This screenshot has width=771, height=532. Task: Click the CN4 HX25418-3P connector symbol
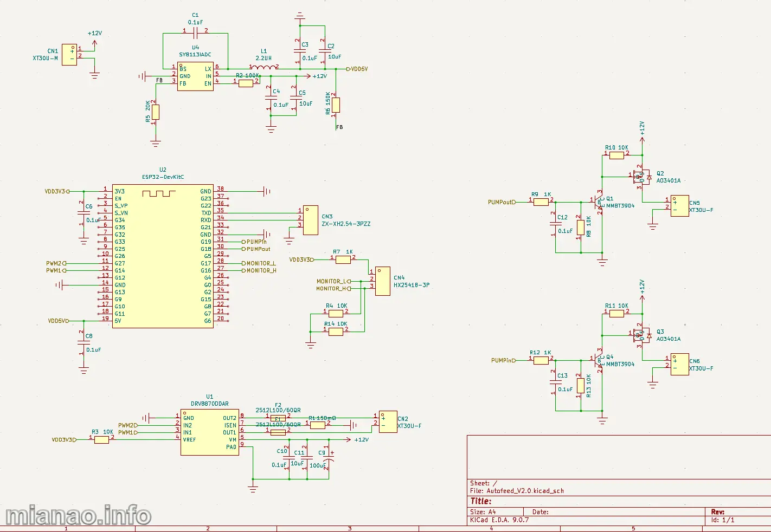382,281
